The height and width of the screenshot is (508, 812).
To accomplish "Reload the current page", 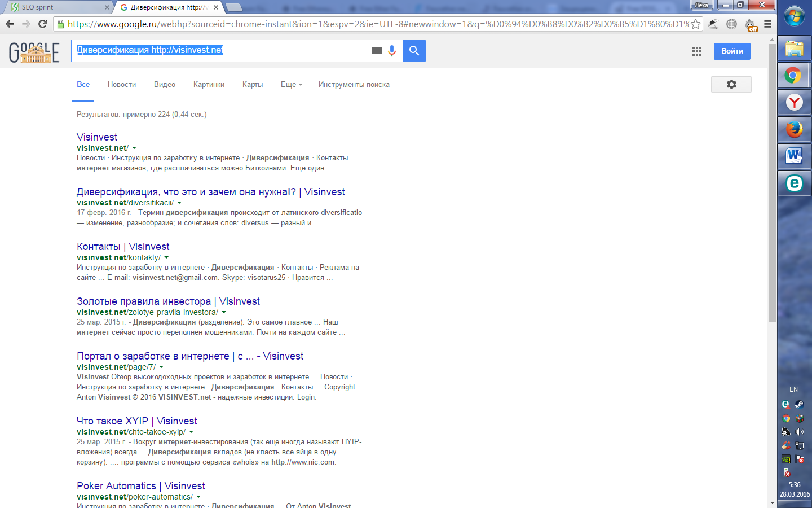I will tap(42, 24).
